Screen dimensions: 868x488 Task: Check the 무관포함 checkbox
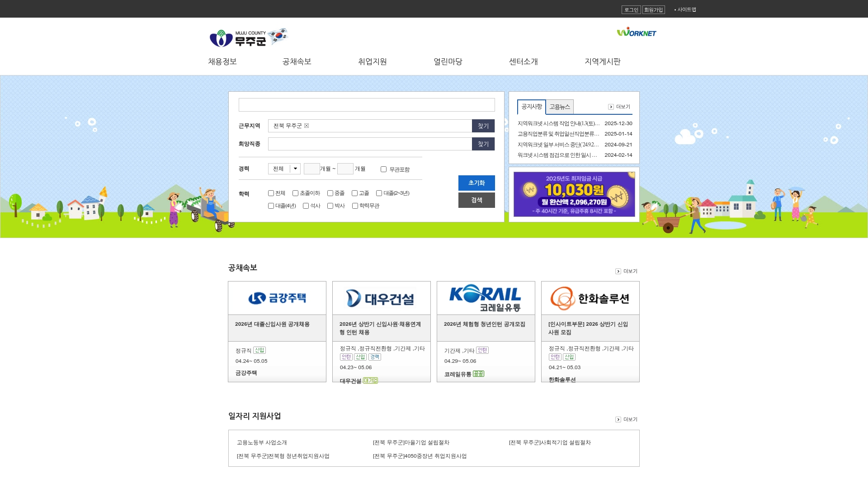coord(383,169)
